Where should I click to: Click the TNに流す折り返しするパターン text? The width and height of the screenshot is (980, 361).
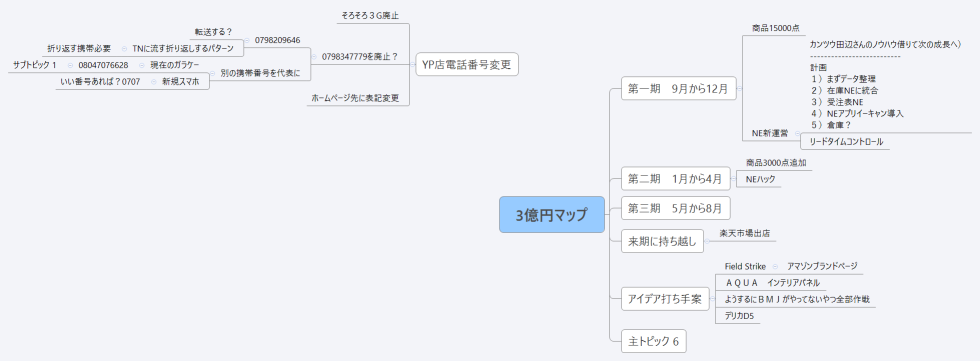coord(182,49)
